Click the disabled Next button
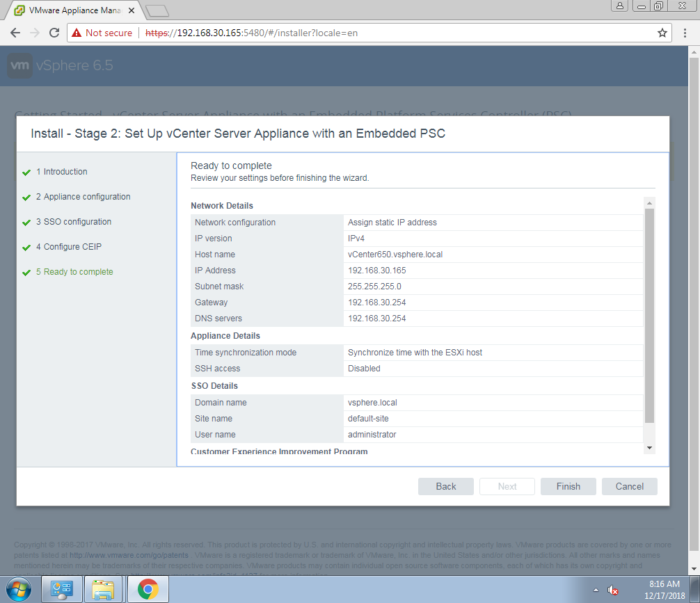This screenshot has width=700, height=603. (x=507, y=487)
